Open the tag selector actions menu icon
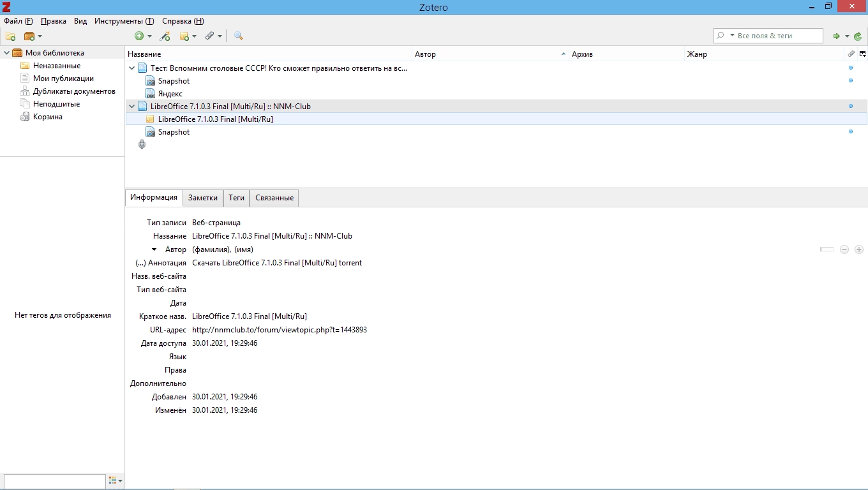 [115, 481]
